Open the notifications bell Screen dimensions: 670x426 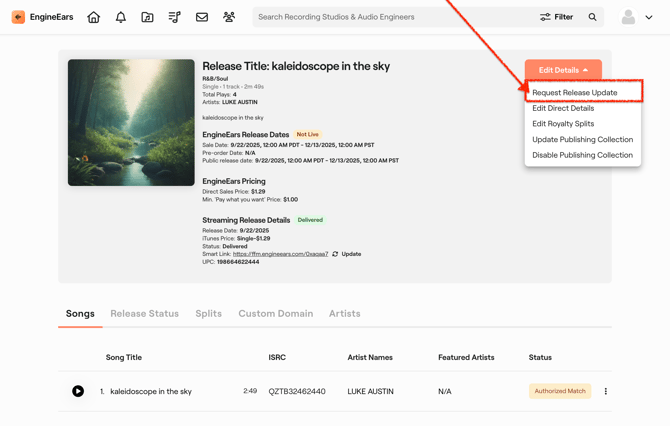click(121, 17)
